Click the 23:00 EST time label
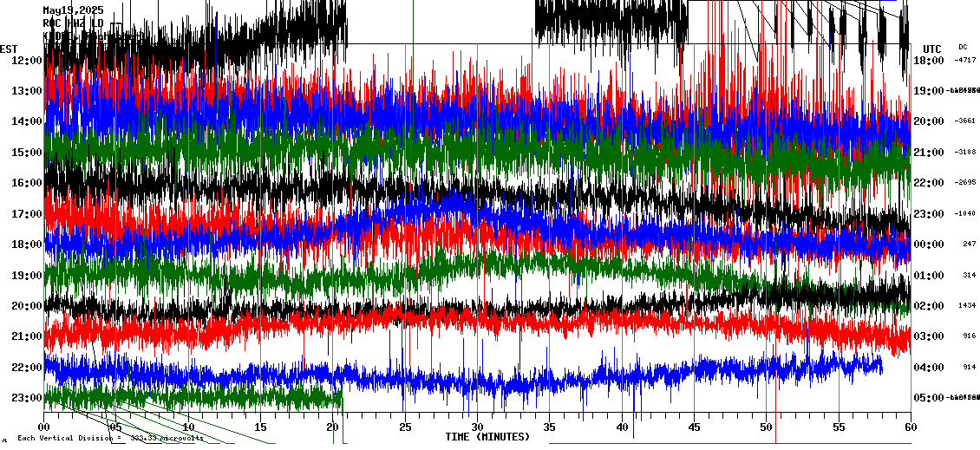This screenshot has width=980, height=450. pos(28,397)
